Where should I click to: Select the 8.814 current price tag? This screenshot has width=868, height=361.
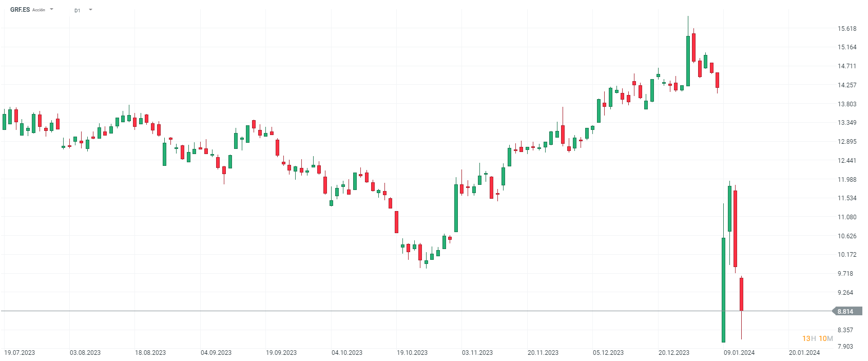(x=845, y=312)
